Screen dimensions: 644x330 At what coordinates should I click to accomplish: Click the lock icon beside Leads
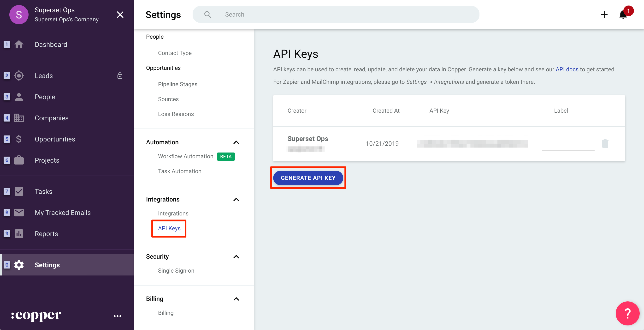pos(120,76)
